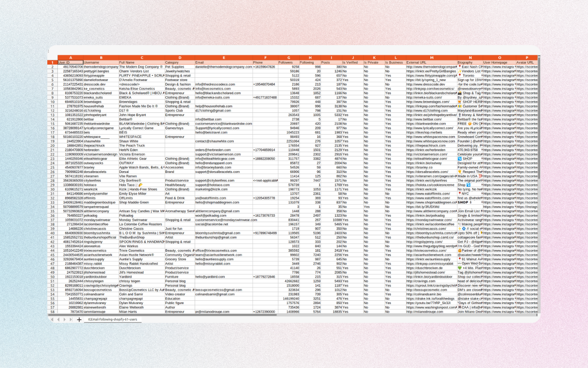Select the Avatar URL header cell
588x368 pixels.
527,63
